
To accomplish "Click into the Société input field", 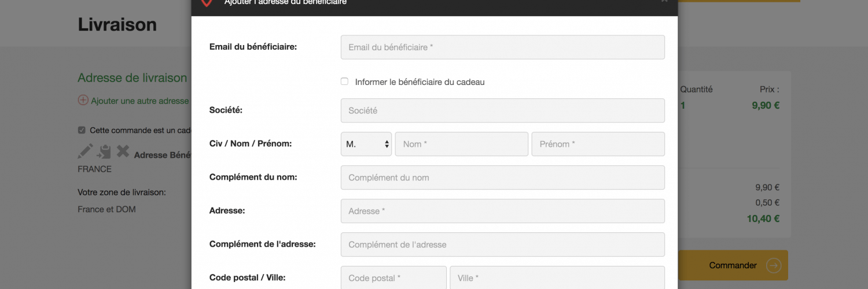I will click(502, 110).
